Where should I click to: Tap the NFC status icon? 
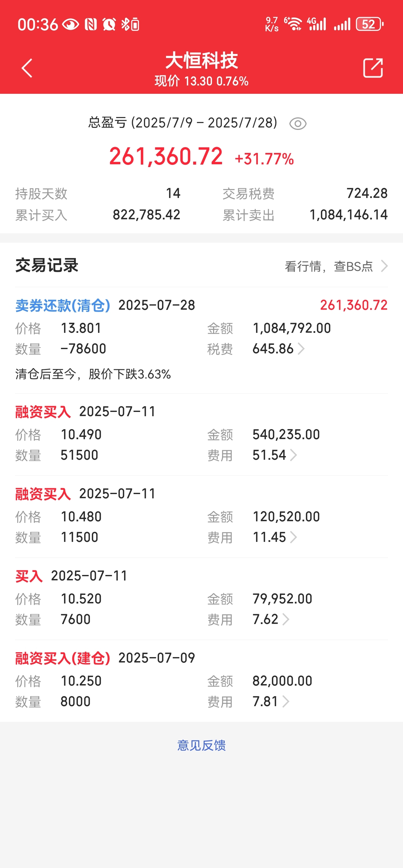pyautogui.click(x=91, y=24)
